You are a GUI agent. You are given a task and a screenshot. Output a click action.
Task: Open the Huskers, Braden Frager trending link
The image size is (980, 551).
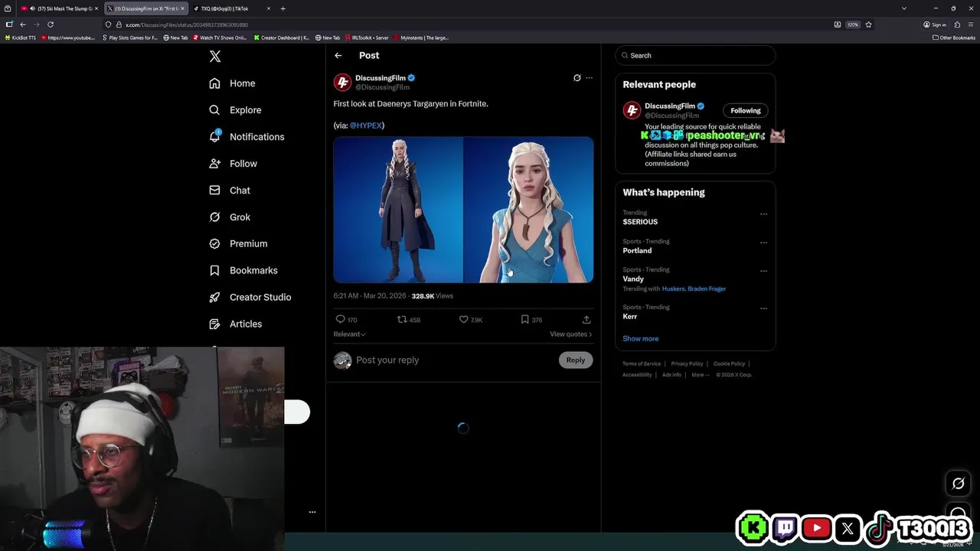point(694,289)
